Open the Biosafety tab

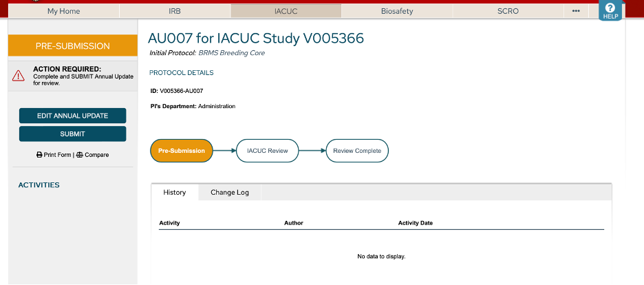tap(397, 11)
